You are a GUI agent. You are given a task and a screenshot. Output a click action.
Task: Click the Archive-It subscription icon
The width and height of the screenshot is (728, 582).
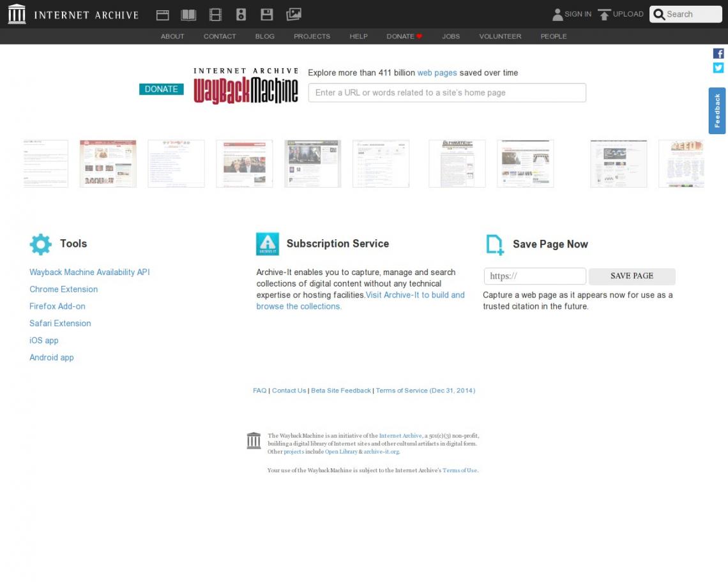[268, 244]
